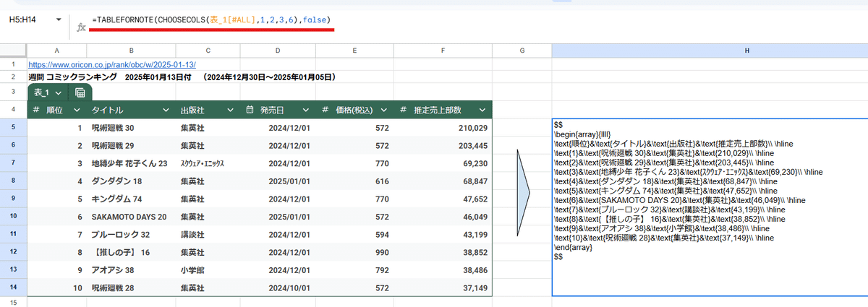Select cell ダンダダン 18
Image resolution: width=868 pixels, height=307 pixels.
point(131,181)
